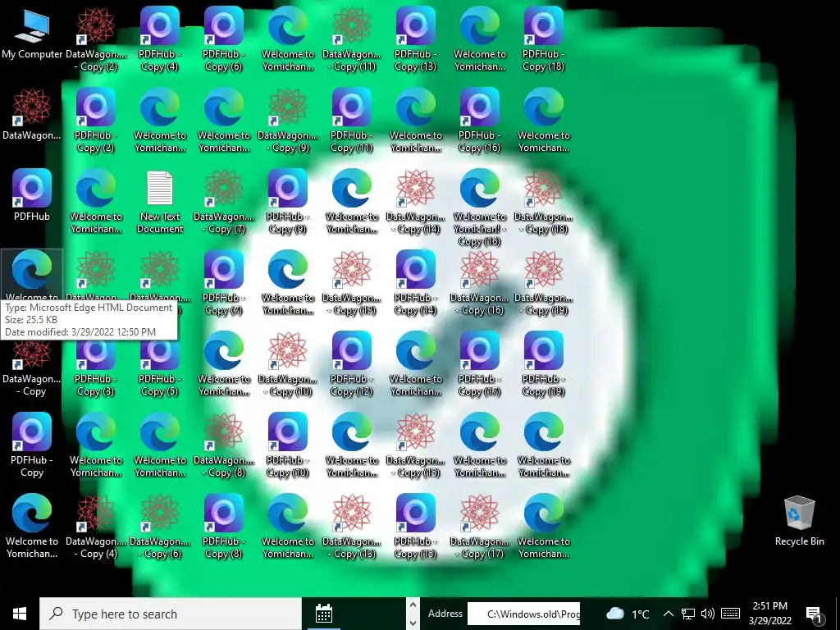This screenshot has width=840, height=630.
Task: Select PDFHub - Copy (9) shortcut
Action: [288, 203]
